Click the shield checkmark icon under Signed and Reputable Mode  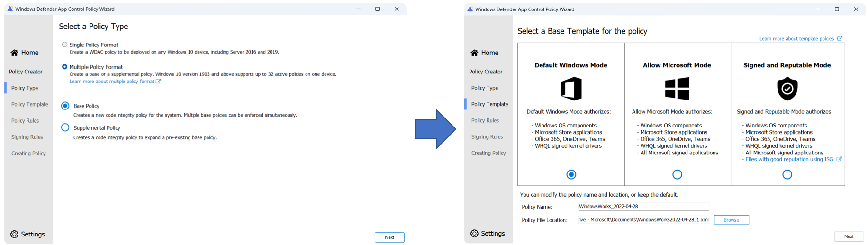(787, 89)
